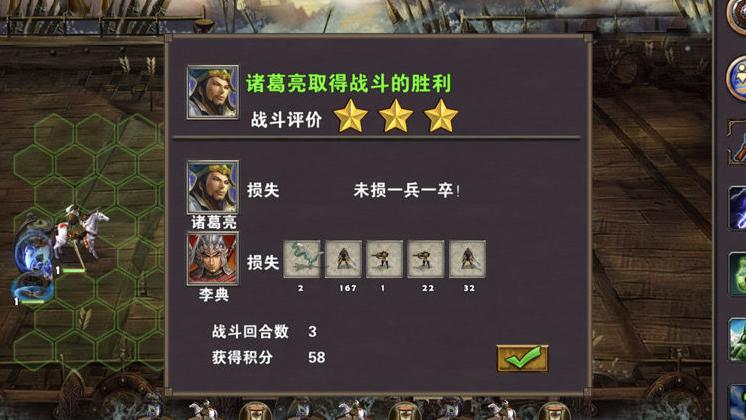Screen dimensions: 746x420
Task: Select the white horse cavalry unit on battlefield
Action: pyautogui.click(x=79, y=233)
